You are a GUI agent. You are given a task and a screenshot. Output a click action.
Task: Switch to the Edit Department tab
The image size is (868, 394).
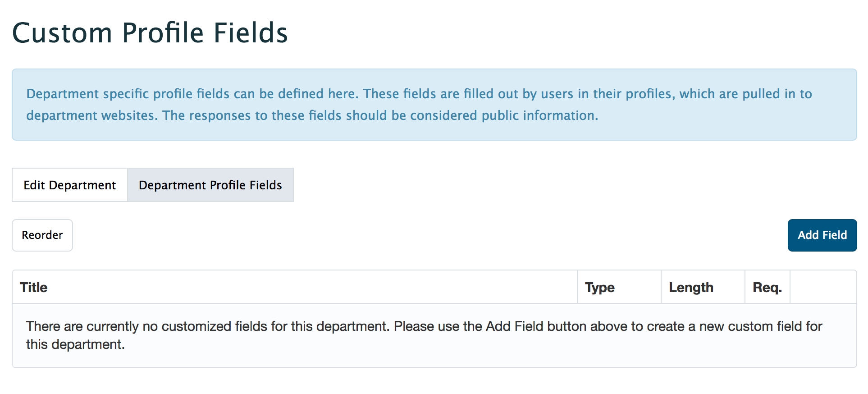click(70, 185)
